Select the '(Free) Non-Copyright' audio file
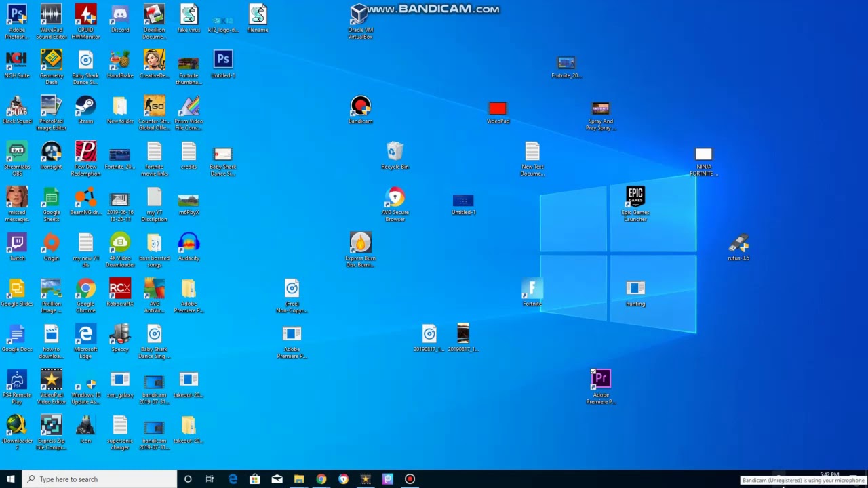Screen dimensions: 868x488 pos(292,295)
